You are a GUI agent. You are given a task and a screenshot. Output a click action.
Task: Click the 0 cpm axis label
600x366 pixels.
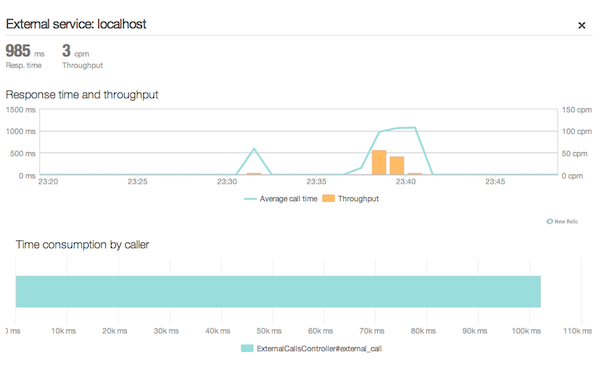point(572,176)
